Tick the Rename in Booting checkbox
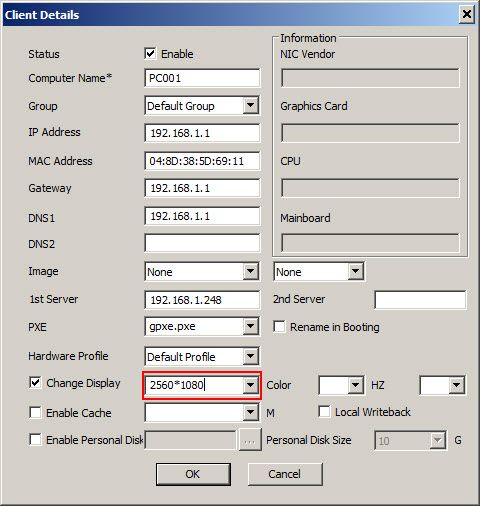 279,327
